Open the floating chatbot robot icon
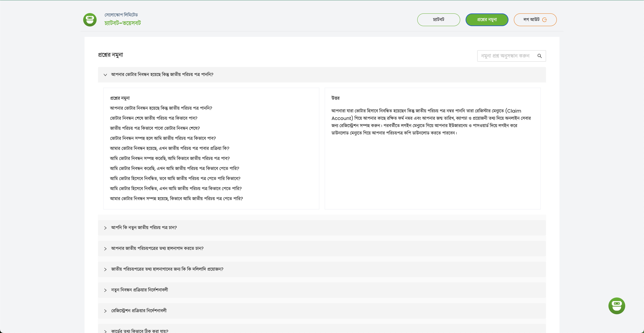 coord(616,306)
